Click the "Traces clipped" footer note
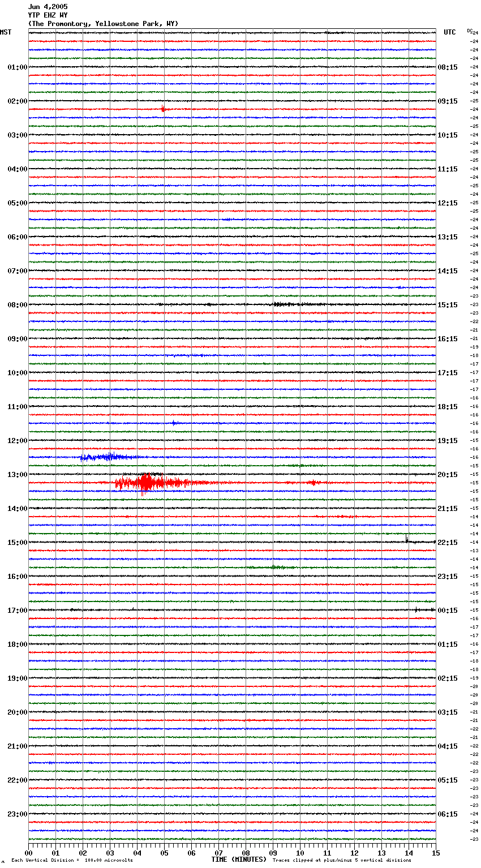Viewport: 481px width, 868px height. coord(342,861)
